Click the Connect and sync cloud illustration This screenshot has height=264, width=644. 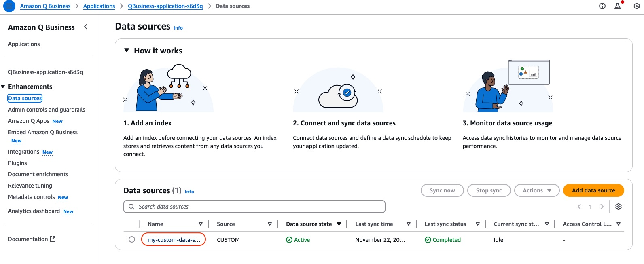[338, 90]
